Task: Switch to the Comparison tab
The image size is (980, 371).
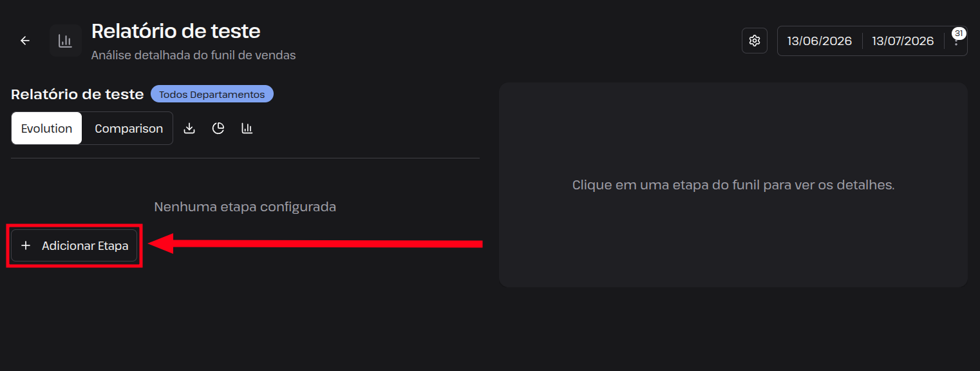Action: click(x=129, y=128)
